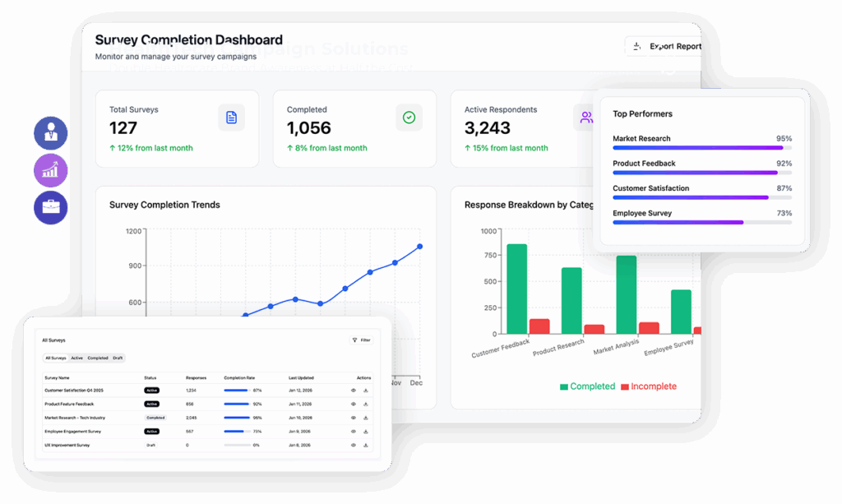Switch to the Draft surveys tab

point(118,358)
